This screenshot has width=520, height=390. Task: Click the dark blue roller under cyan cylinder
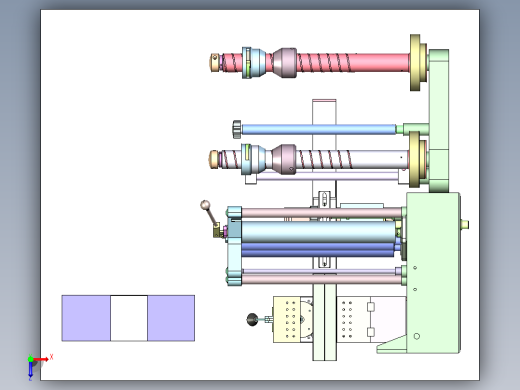point(317,250)
